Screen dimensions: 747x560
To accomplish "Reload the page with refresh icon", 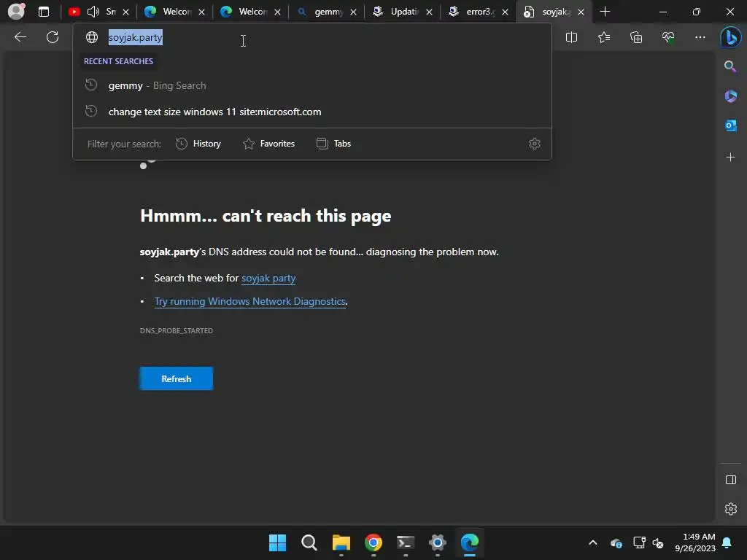I will point(53,37).
